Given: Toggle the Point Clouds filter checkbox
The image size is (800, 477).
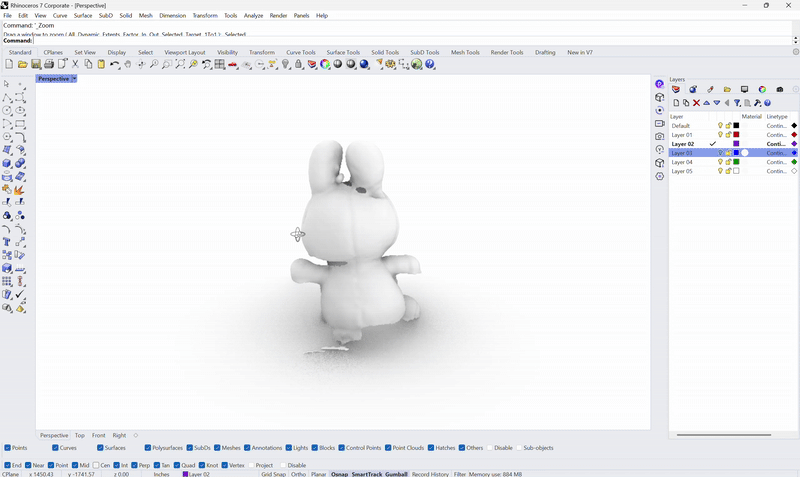Looking at the screenshot, I should (x=388, y=448).
